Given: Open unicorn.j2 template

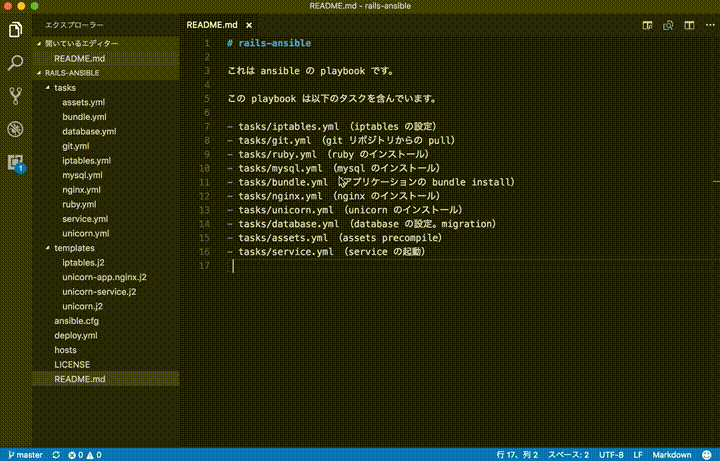Looking at the screenshot, I should (82, 306).
